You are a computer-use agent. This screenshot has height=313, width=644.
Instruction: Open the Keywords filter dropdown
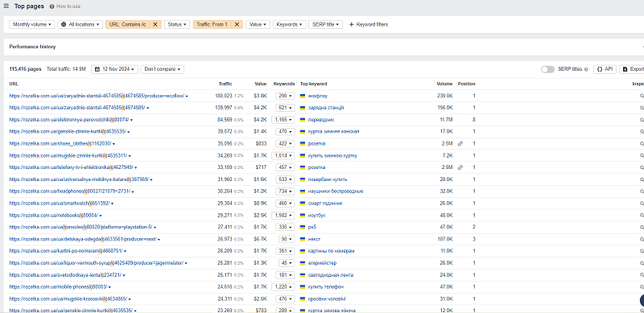[x=290, y=25]
